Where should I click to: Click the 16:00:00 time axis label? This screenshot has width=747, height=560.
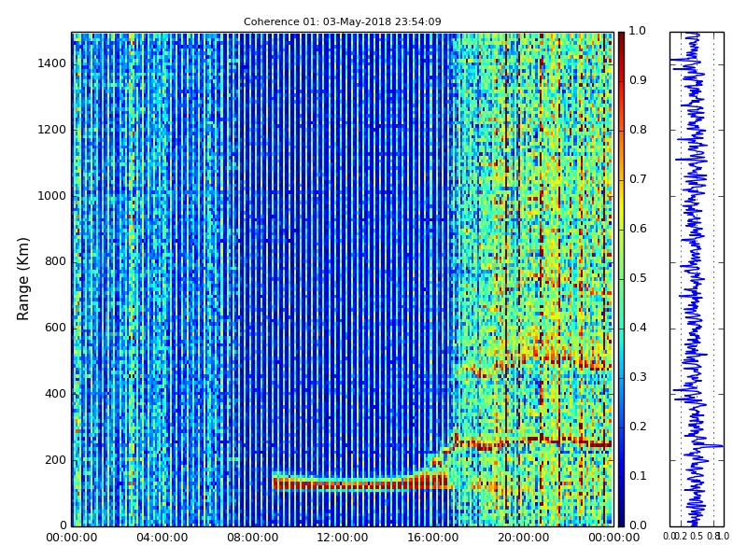pos(433,538)
